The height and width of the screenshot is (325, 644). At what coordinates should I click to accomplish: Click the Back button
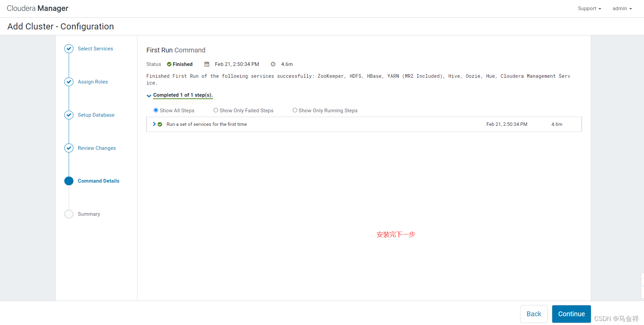pyautogui.click(x=534, y=314)
